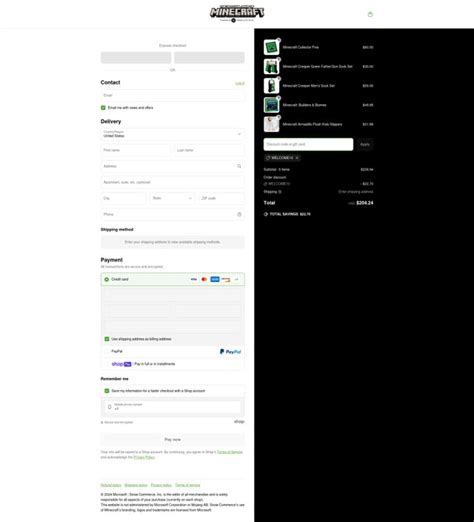This screenshot has height=522, width=474.
Task: Click the Shop Pay logo
Action: pyautogui.click(x=121, y=364)
